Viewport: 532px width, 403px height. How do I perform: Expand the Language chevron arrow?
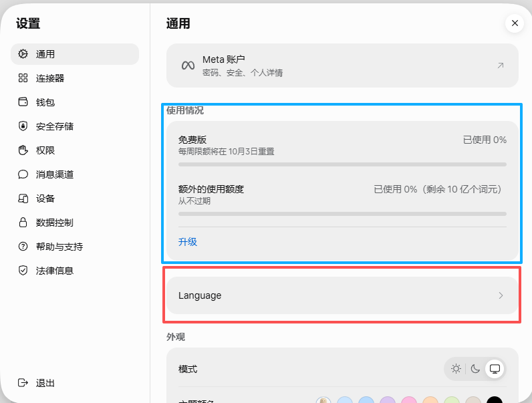501,295
